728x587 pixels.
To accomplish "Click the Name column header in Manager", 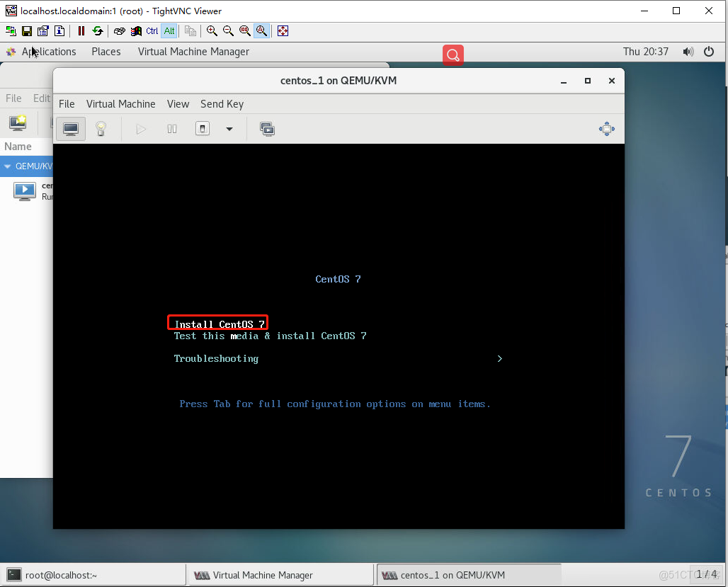I will coord(18,147).
